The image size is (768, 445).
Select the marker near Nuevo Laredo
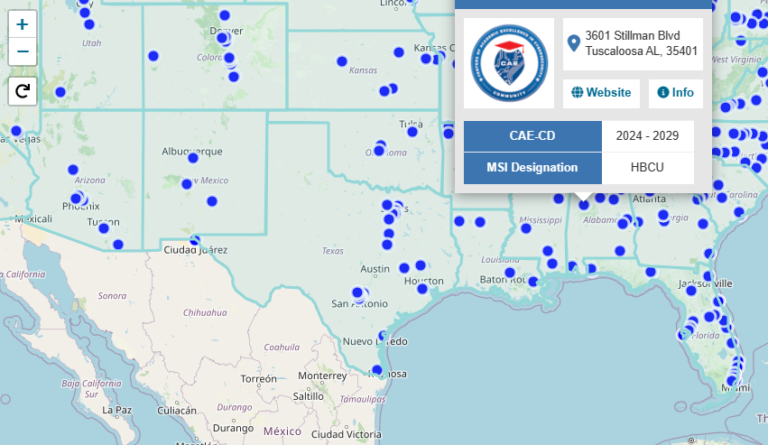click(x=381, y=336)
